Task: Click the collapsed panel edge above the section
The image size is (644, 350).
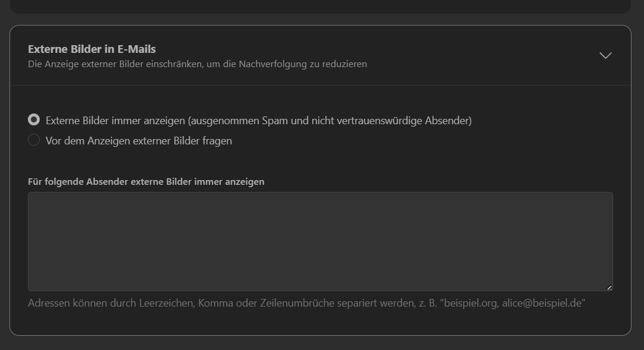Action: tap(320, 7)
